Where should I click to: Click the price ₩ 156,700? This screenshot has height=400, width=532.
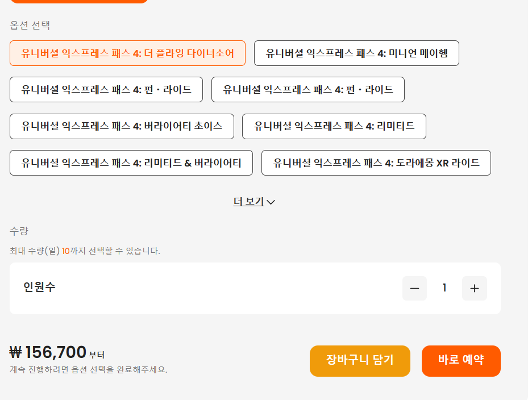[48, 352]
